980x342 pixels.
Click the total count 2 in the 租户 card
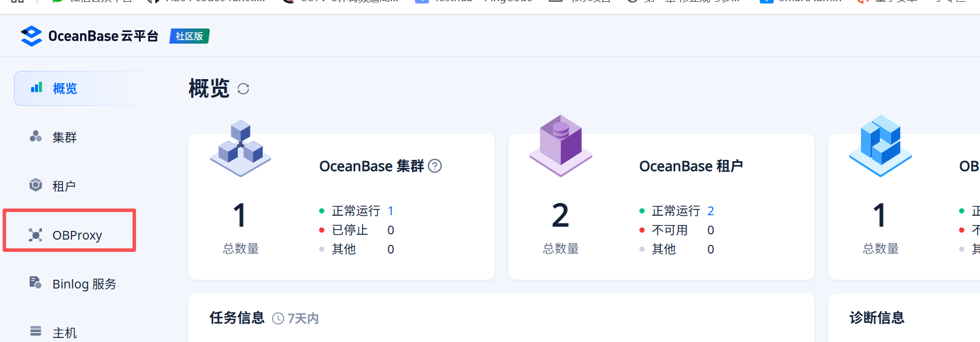point(560,215)
